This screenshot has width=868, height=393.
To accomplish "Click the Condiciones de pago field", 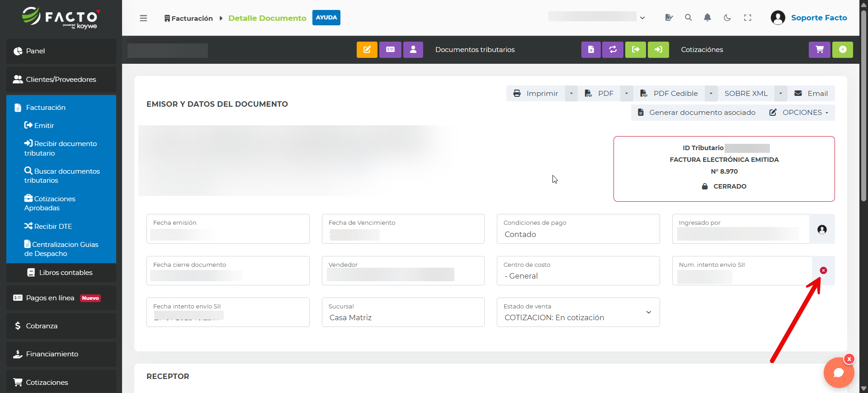I will [x=578, y=229].
